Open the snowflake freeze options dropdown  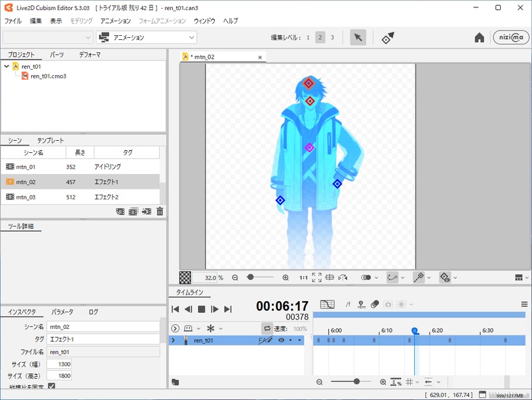(x=221, y=328)
